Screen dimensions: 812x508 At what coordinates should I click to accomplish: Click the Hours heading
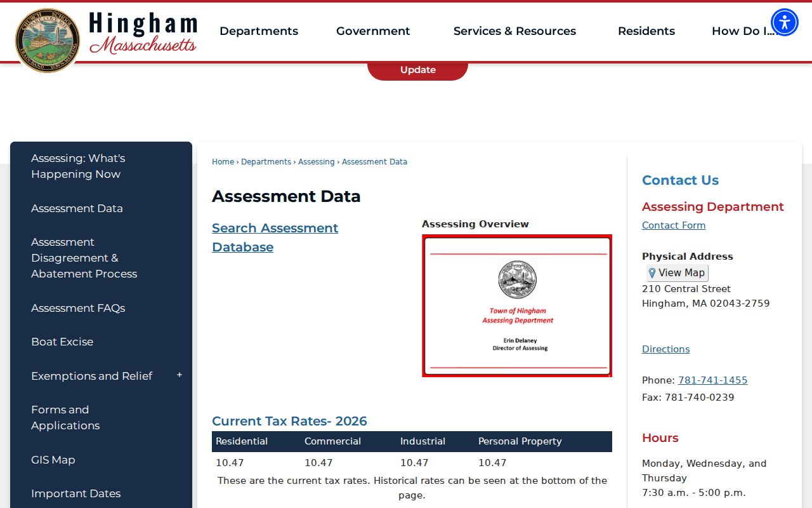(x=660, y=438)
